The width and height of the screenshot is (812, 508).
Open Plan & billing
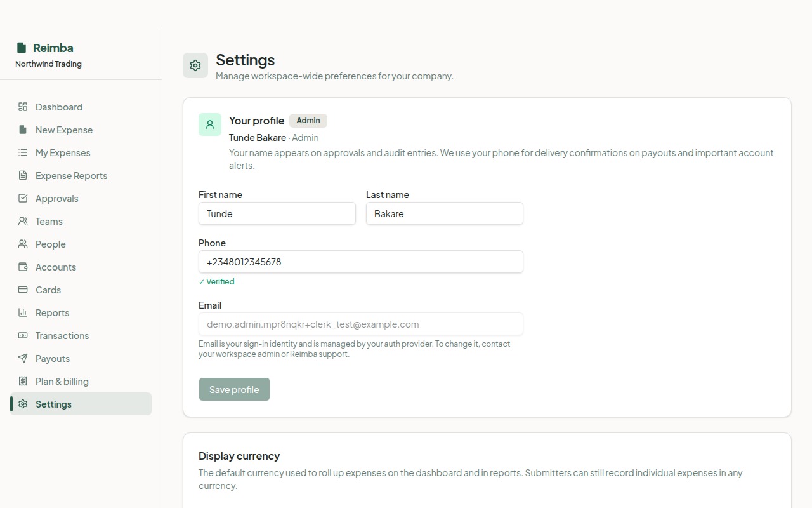[81, 381]
